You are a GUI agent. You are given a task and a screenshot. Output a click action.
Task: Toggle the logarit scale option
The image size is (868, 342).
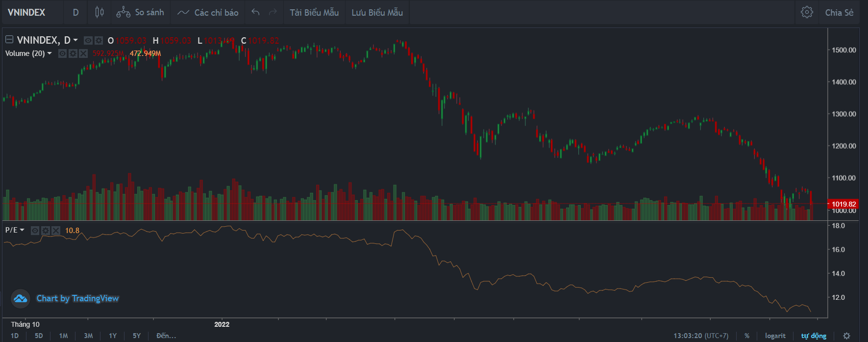(x=775, y=336)
